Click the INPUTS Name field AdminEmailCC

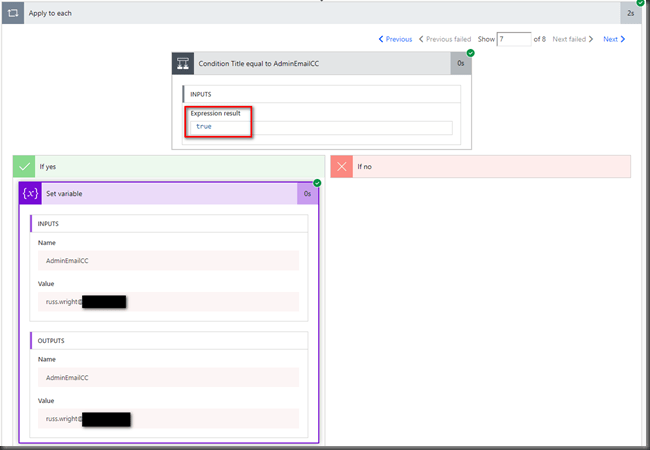pyautogui.click(x=170, y=260)
